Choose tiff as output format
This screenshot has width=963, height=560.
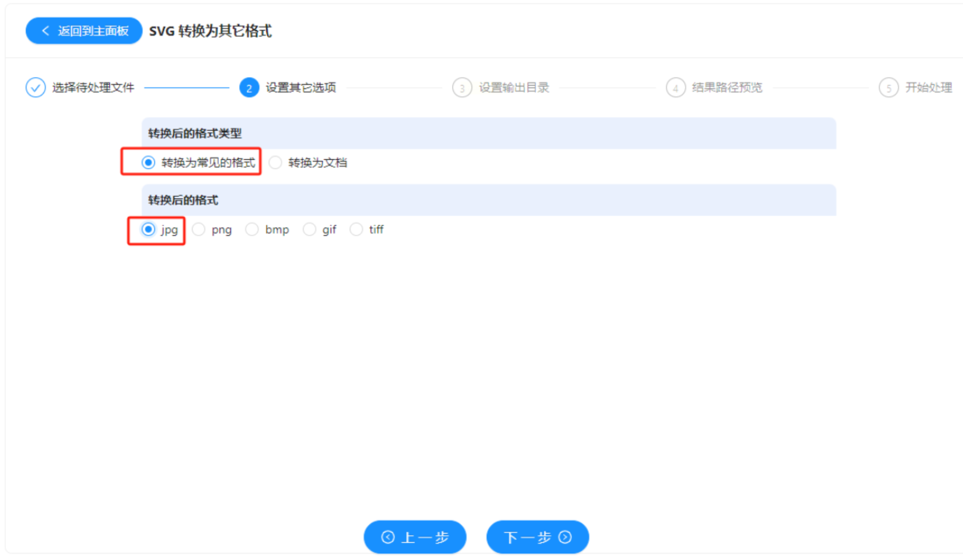click(356, 229)
